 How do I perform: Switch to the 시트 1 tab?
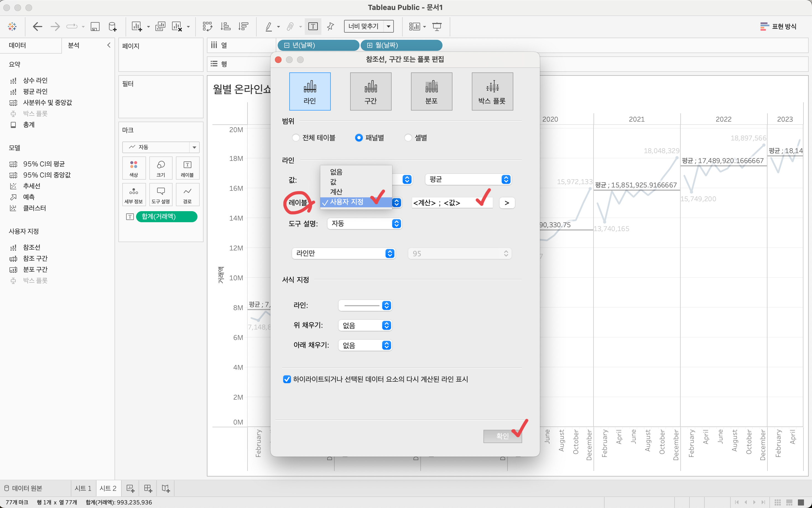coord(83,488)
